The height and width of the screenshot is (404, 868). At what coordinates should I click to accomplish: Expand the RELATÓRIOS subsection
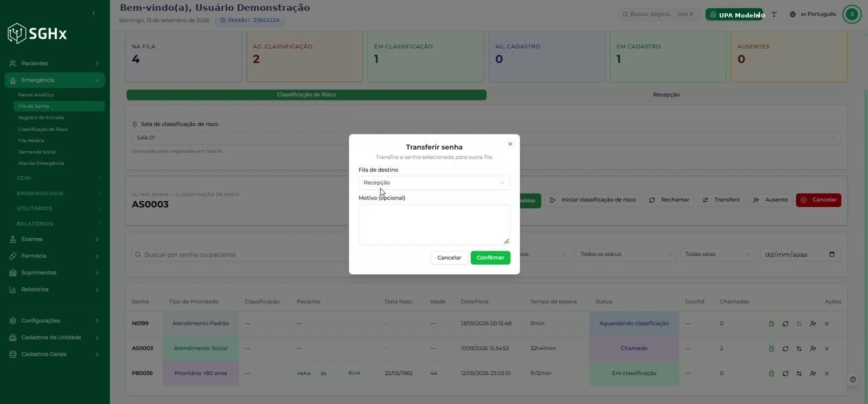[x=58, y=224]
